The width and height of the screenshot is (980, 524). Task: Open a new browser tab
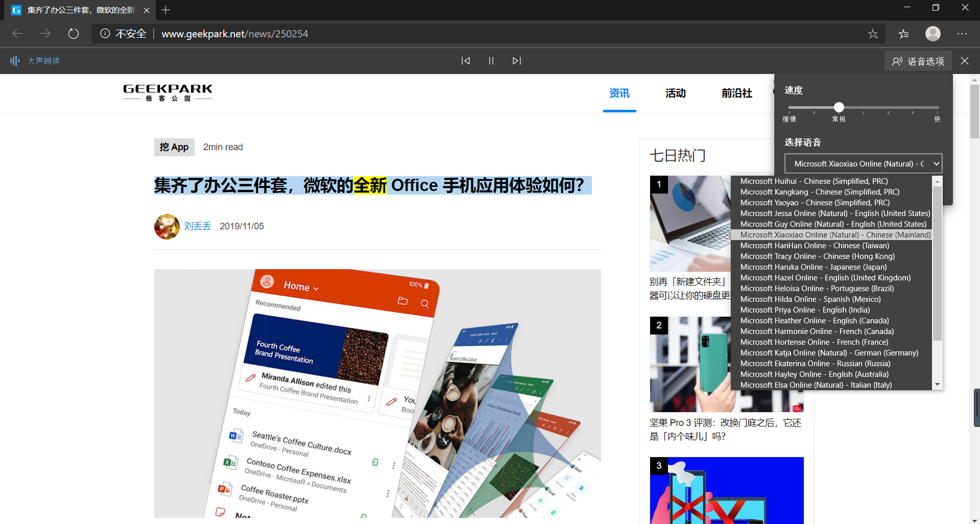pyautogui.click(x=165, y=10)
